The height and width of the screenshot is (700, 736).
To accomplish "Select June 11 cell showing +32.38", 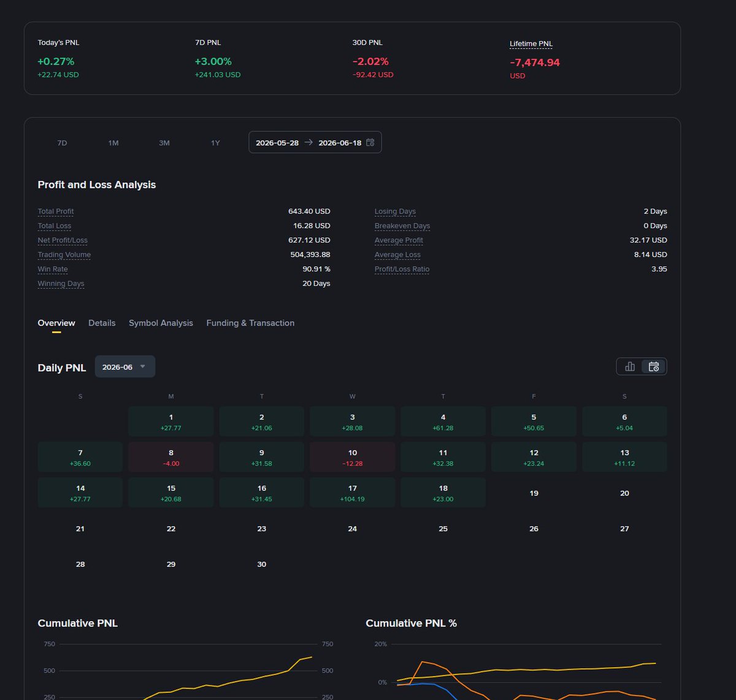I will [x=443, y=457].
